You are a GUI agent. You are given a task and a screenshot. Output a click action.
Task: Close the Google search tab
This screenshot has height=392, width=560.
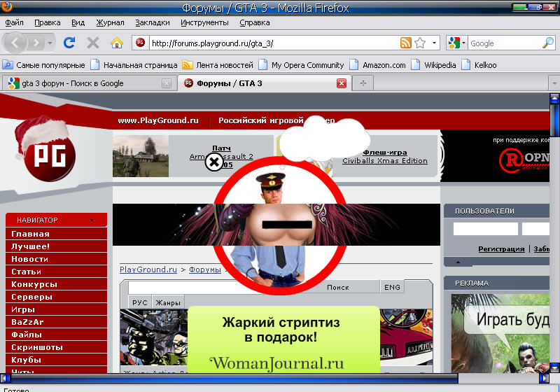[x=166, y=83]
